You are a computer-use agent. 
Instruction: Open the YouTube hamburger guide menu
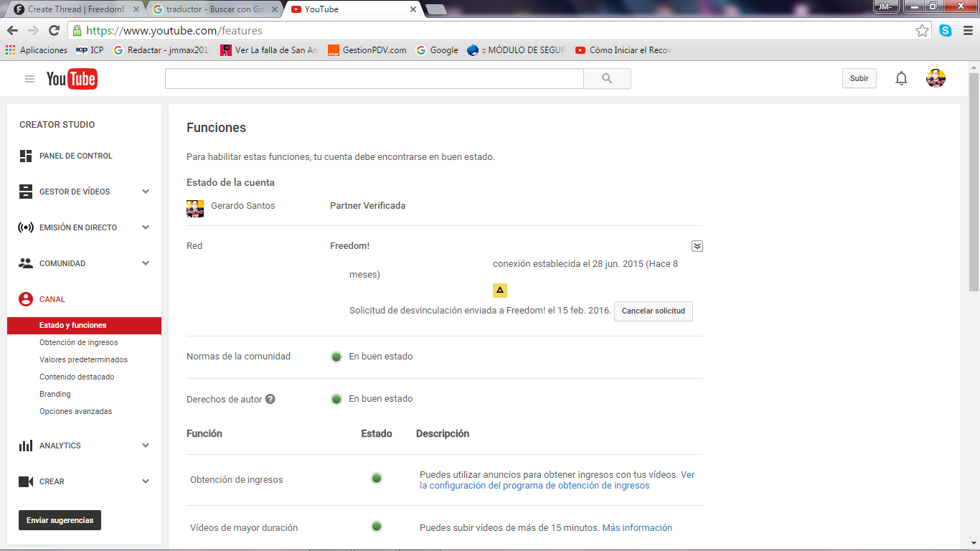tap(29, 79)
